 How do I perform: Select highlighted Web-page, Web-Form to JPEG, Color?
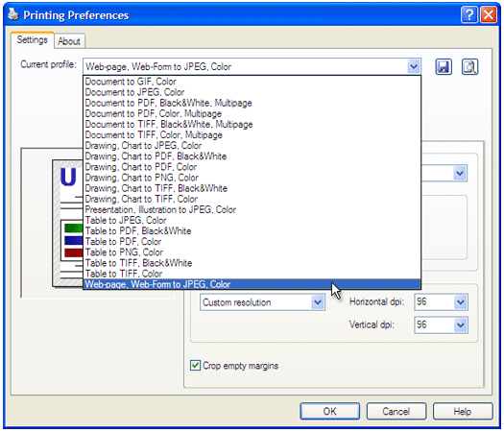click(252, 284)
